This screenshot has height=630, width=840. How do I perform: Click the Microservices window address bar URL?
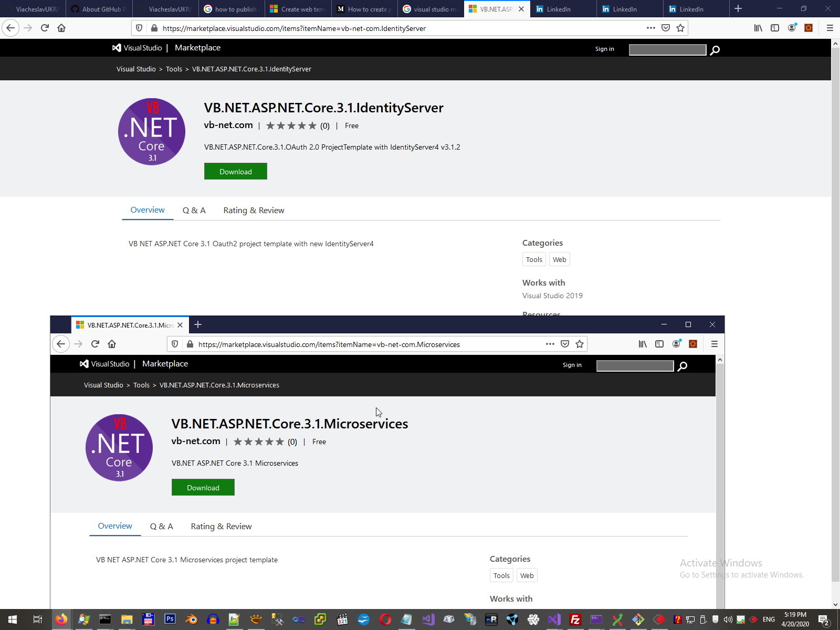pos(329,344)
